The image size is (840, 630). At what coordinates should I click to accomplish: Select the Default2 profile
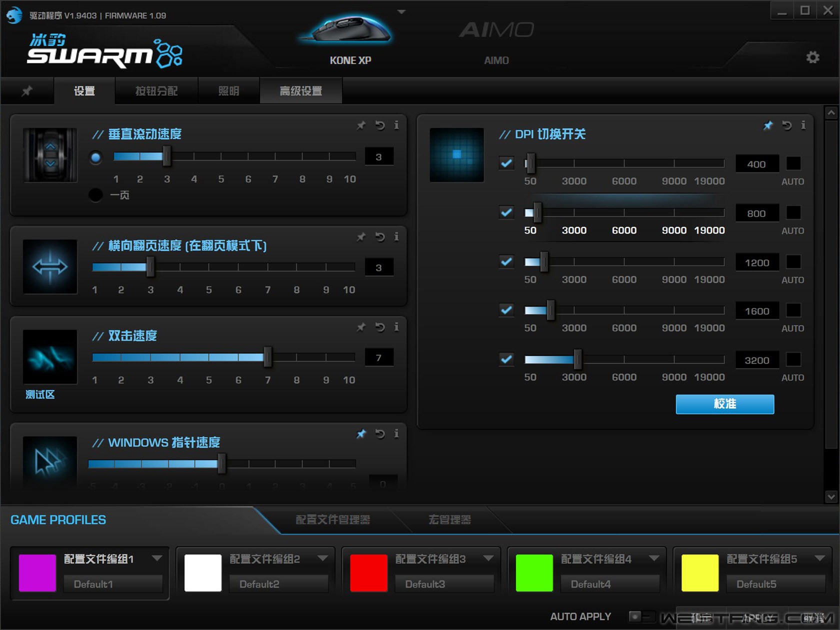pos(279,584)
